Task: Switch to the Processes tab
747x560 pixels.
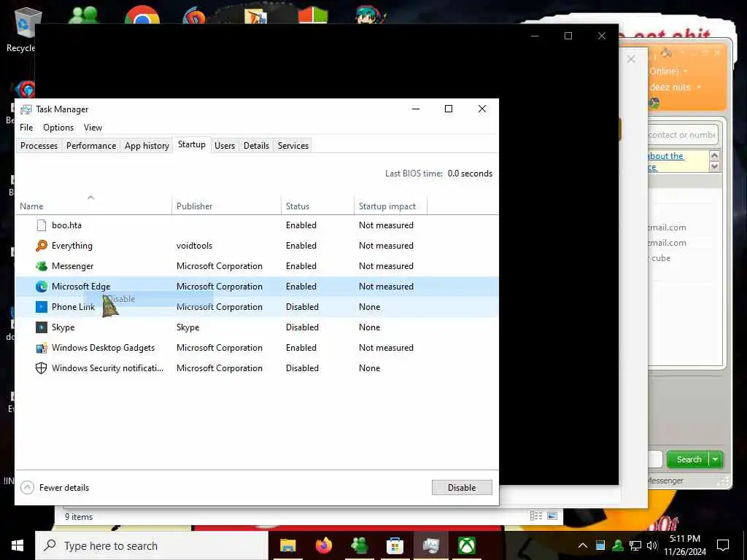Action: coord(39,146)
